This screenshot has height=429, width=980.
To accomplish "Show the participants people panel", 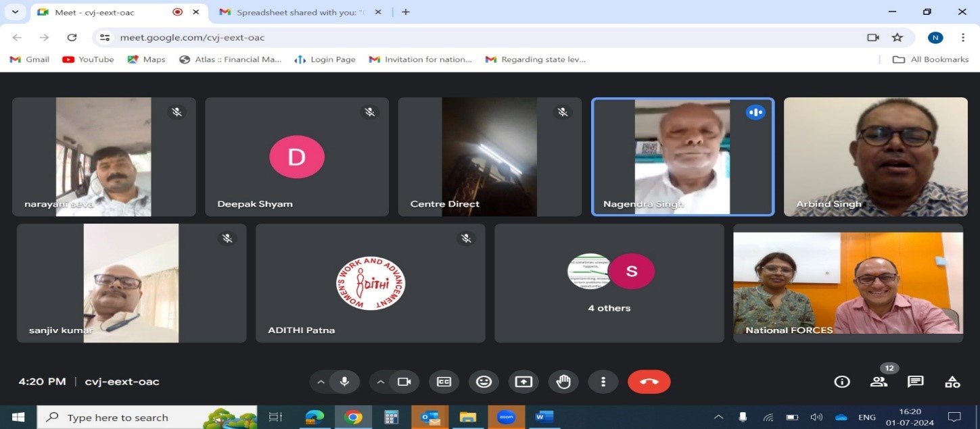I will coord(879,382).
